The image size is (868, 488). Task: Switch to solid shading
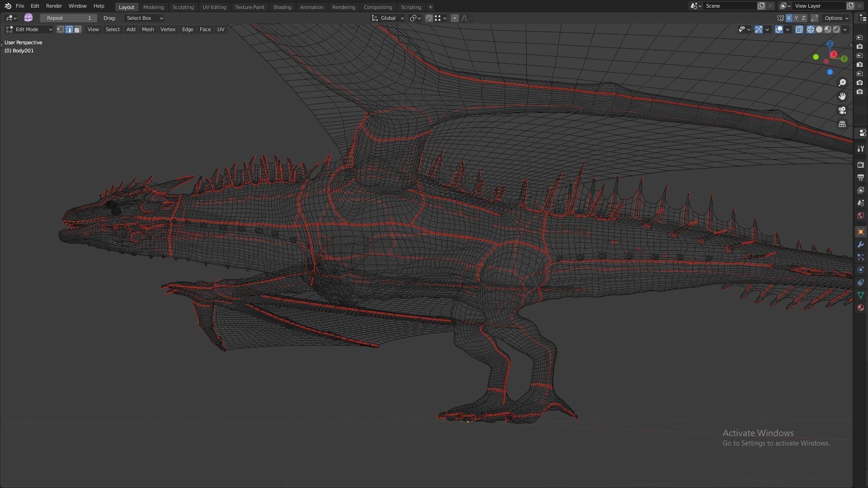click(x=819, y=29)
